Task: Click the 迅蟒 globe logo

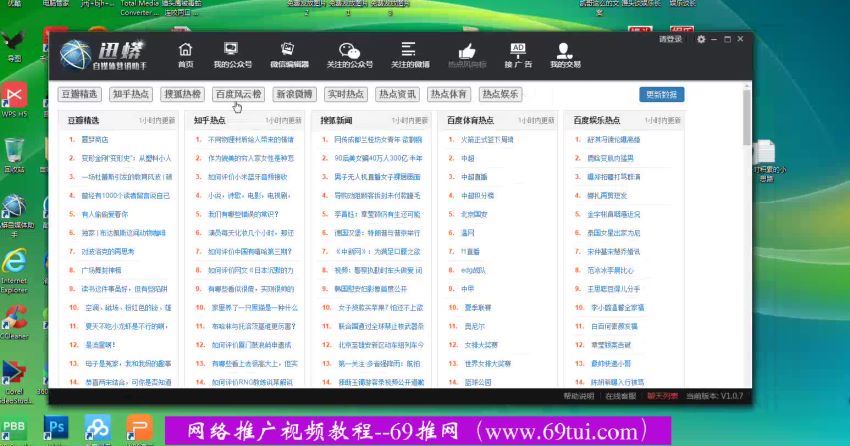Action: pos(75,55)
